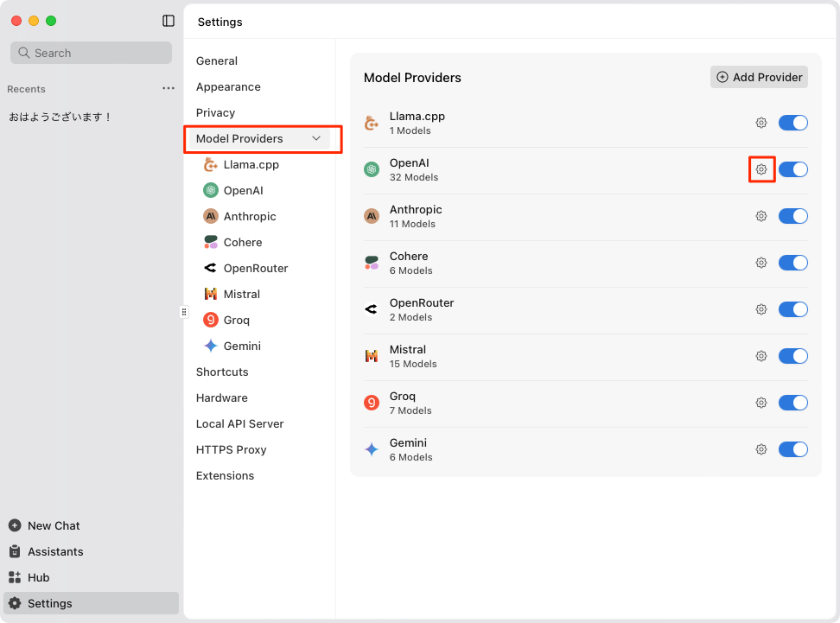Open Groq provider settings gear

[x=760, y=403]
